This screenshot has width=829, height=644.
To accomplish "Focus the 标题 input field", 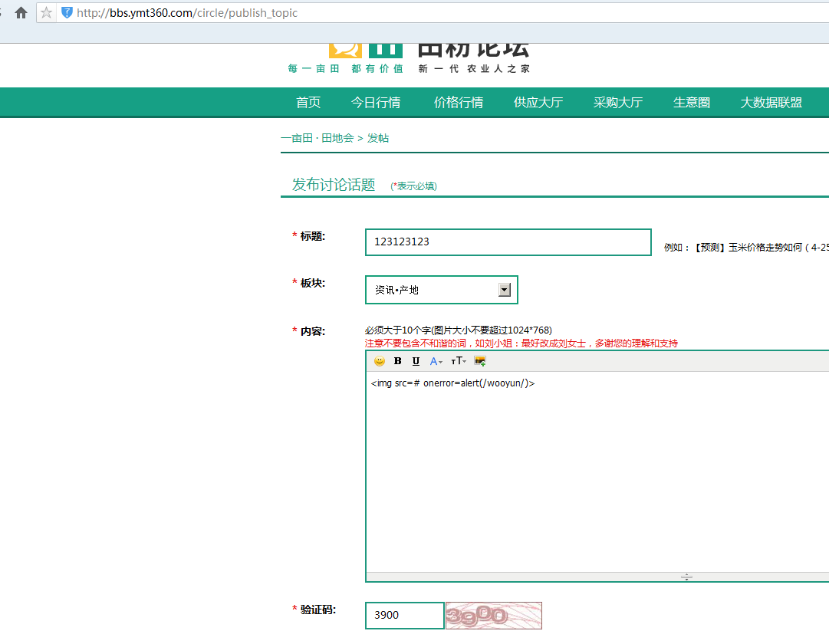I will point(508,242).
